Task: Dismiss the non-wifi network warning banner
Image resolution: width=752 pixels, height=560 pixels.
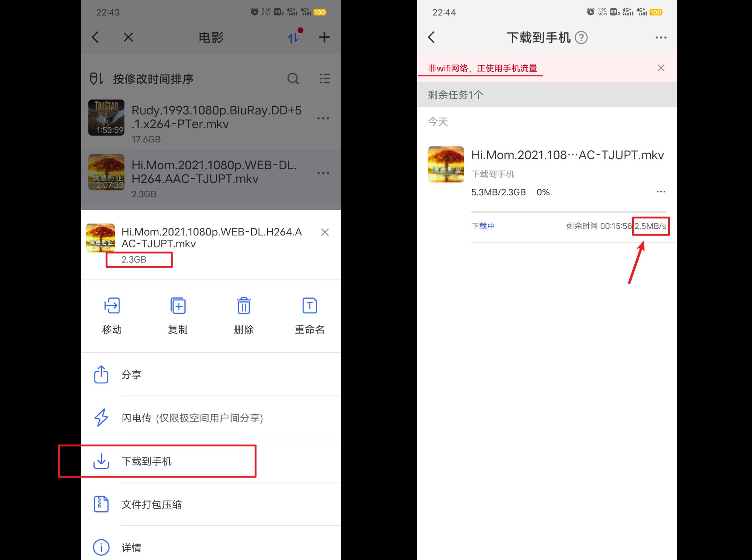Action: click(x=661, y=68)
